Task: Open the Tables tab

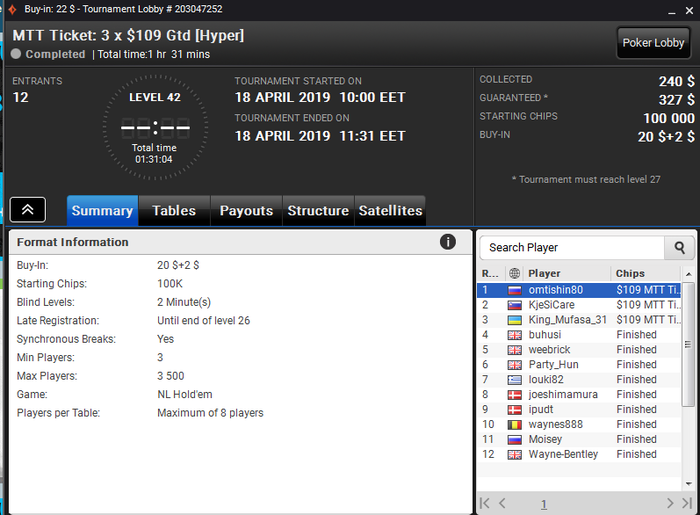Action: point(174,211)
